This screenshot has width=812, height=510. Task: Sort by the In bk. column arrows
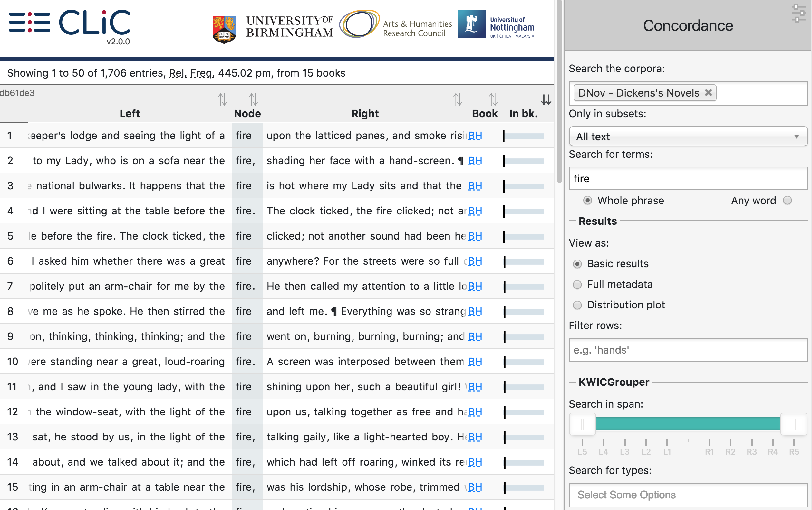pos(546,99)
